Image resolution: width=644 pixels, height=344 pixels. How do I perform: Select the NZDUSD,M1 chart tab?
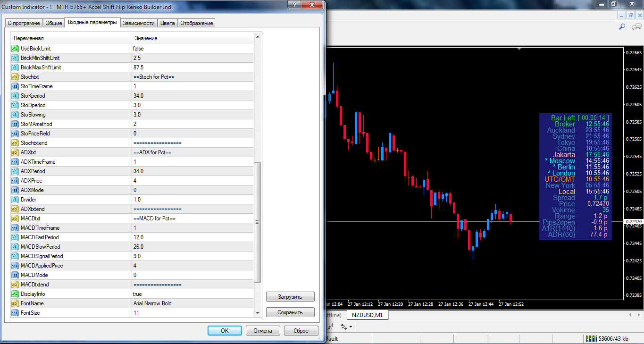coord(367,315)
